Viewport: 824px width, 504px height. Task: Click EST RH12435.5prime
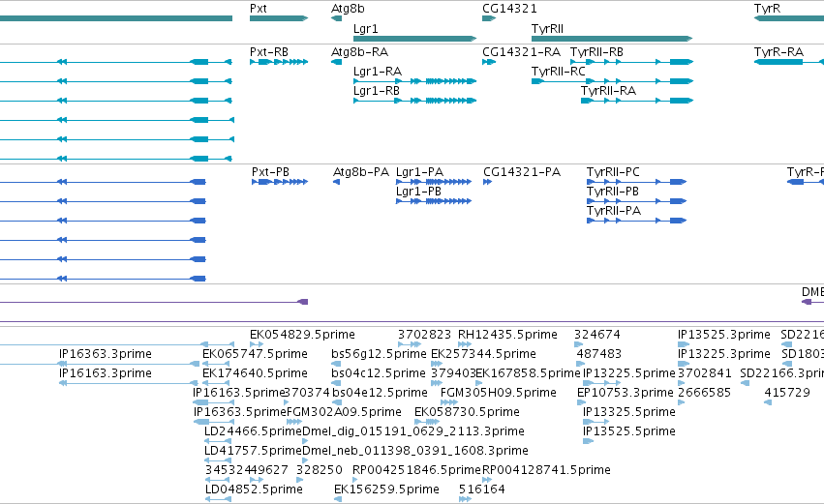click(507, 335)
